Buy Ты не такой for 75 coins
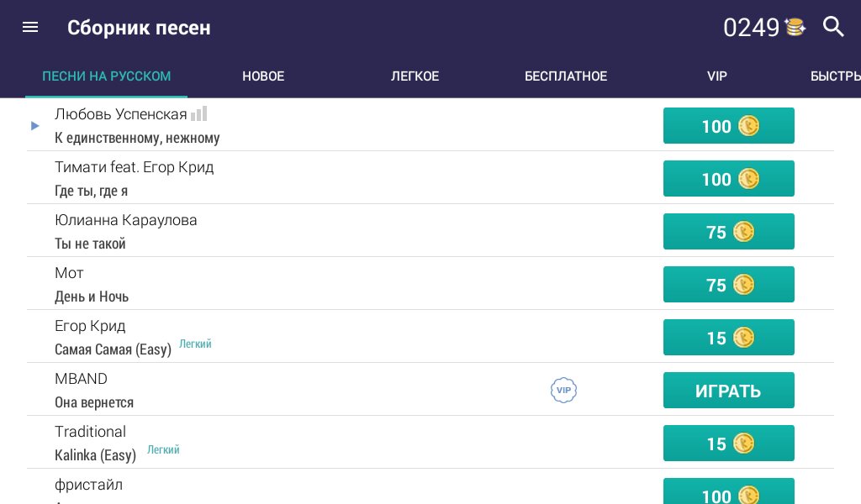 tap(728, 232)
